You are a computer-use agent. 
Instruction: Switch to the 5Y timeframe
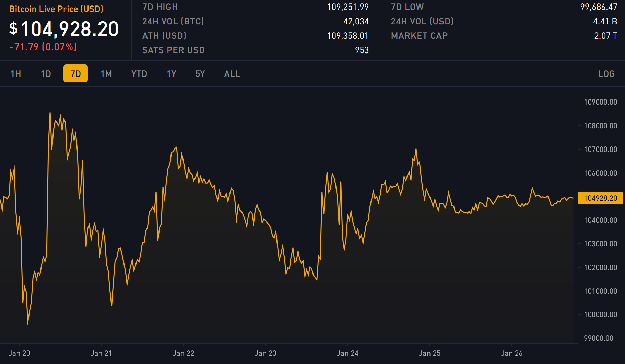pyautogui.click(x=200, y=73)
